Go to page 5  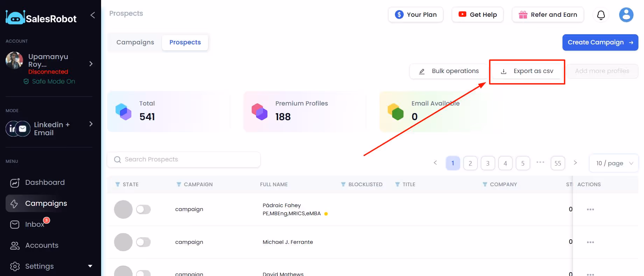tap(523, 163)
